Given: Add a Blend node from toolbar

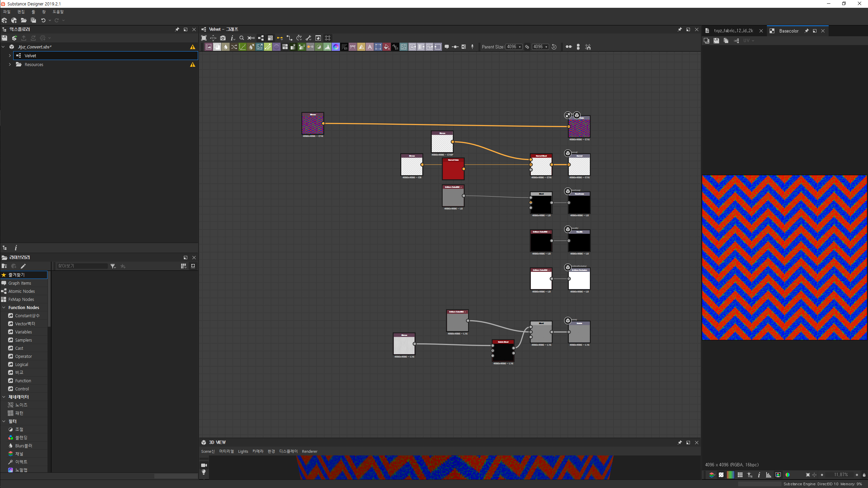Looking at the screenshot, I should pyautogui.click(x=217, y=47).
